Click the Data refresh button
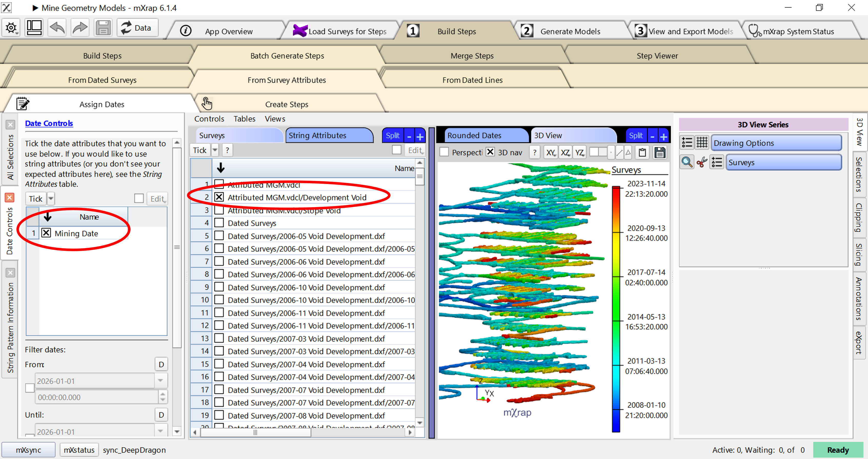868x459 pixels. [x=137, y=28]
